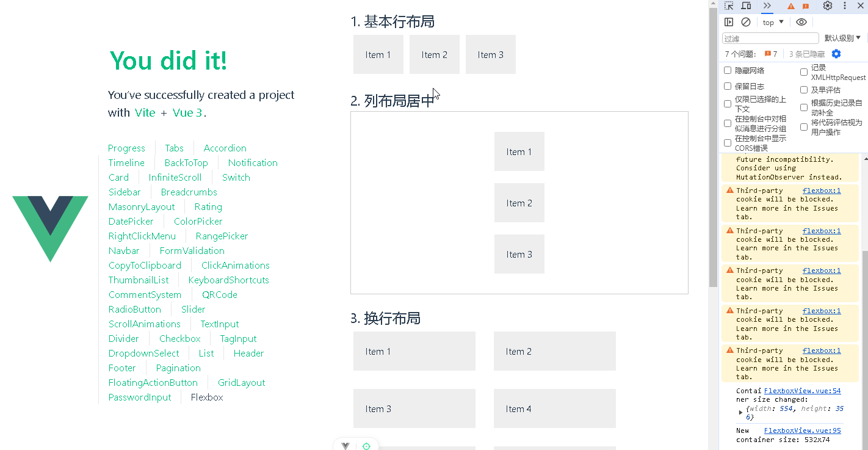The image size is (868, 450).
Task: Open the Slider nav link
Action: 193,310
